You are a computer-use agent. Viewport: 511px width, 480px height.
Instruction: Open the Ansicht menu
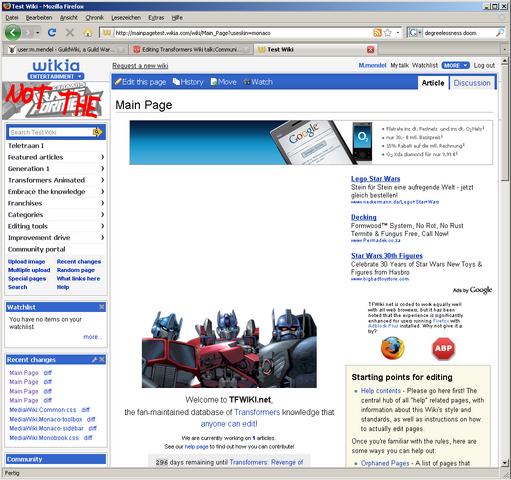pos(69,18)
